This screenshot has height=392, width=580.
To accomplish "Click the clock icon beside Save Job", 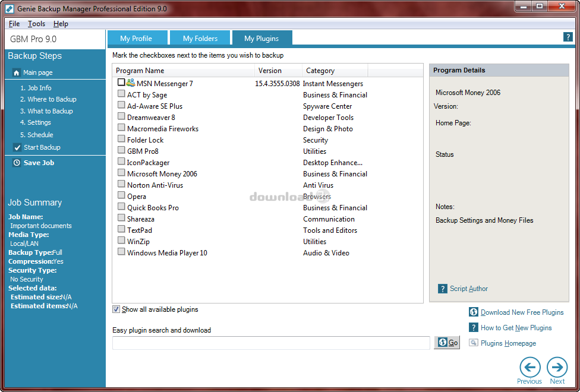I will click(17, 163).
